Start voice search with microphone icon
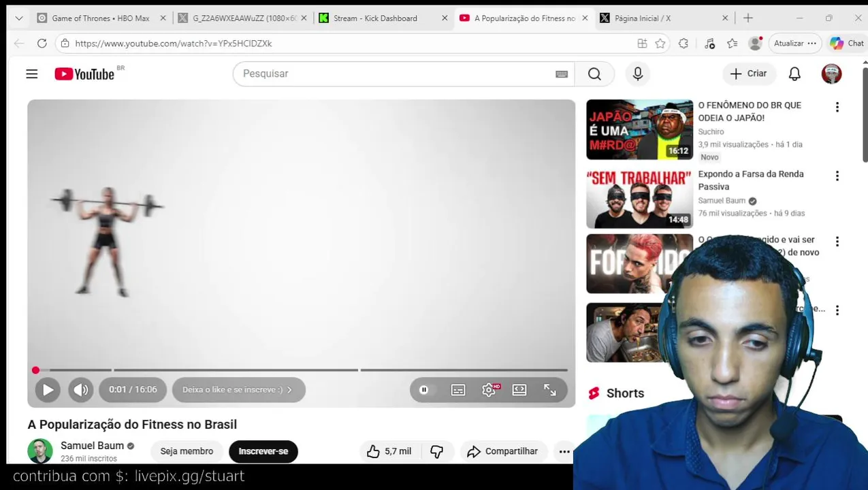Image resolution: width=868 pixels, height=490 pixels. point(638,73)
